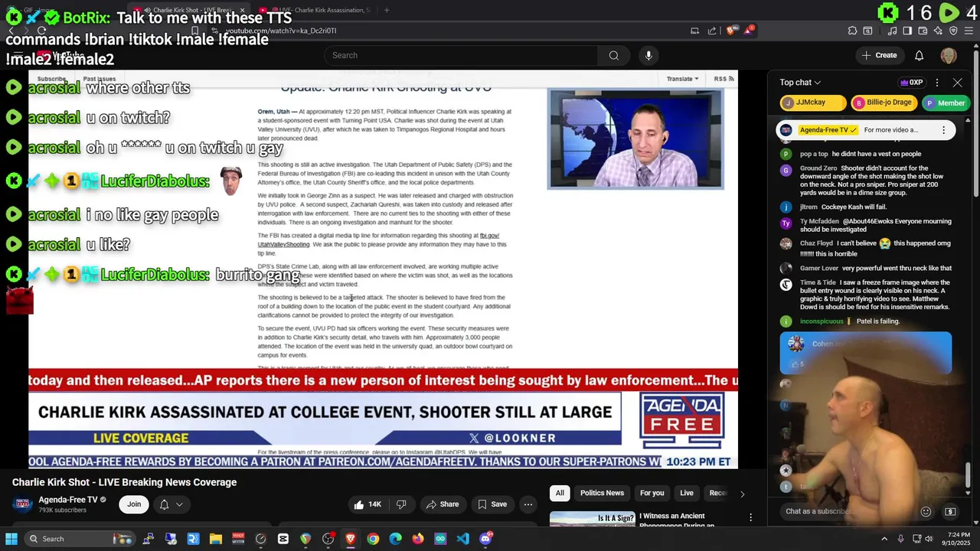Open Brave VPN shield icon
This screenshot has height=551, width=980.
point(953,31)
